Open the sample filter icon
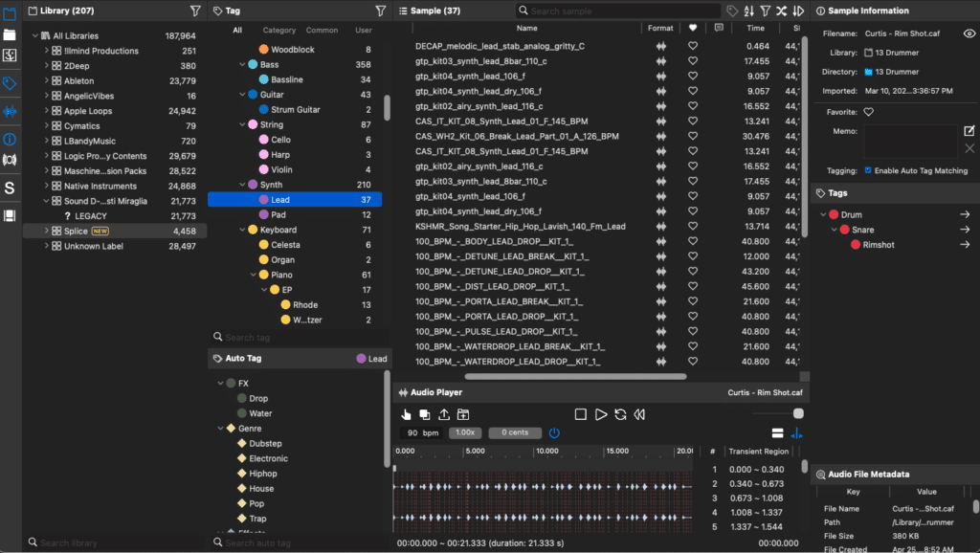The width and height of the screenshot is (980, 553). pos(764,10)
